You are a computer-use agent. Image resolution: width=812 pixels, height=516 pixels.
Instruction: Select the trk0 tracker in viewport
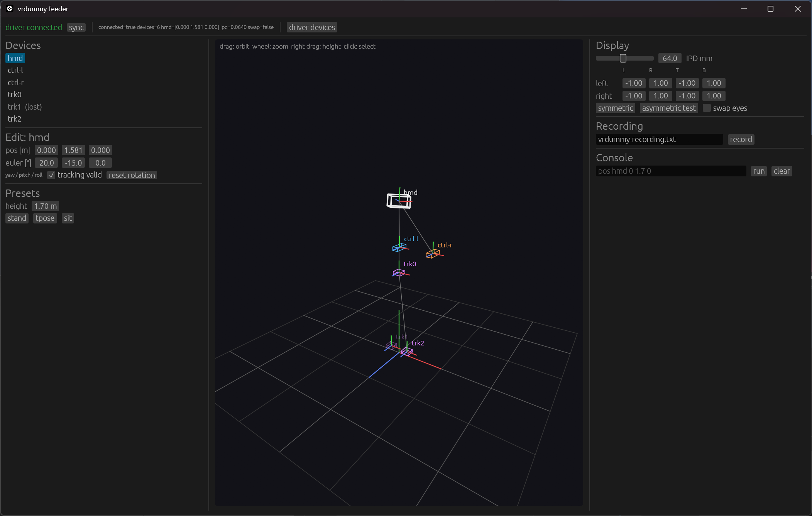click(x=399, y=273)
